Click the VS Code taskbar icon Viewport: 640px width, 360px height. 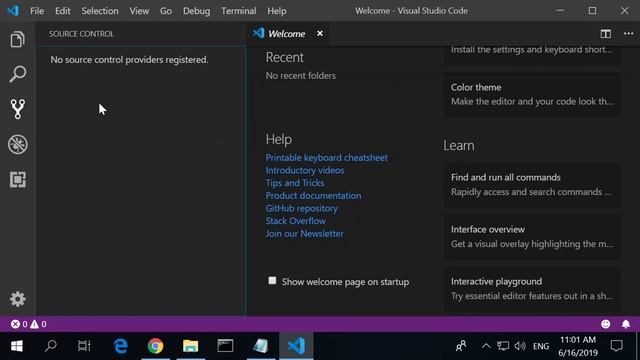[296, 346]
